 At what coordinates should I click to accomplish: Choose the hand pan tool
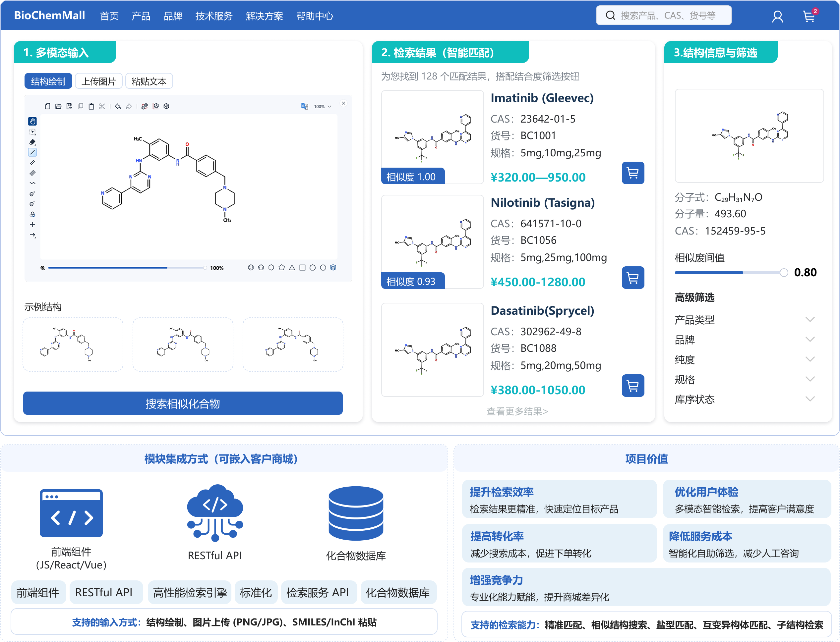coord(32,122)
